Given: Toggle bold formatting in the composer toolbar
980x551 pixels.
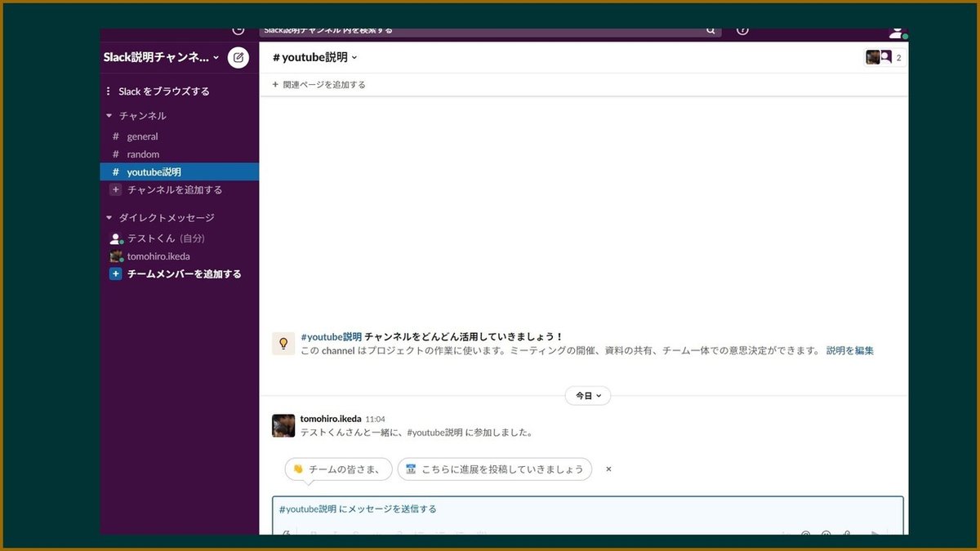Looking at the screenshot, I should click(x=314, y=533).
